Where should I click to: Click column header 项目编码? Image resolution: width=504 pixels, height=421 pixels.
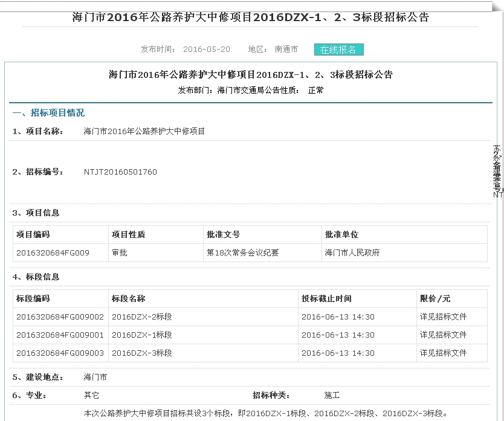click(x=33, y=234)
